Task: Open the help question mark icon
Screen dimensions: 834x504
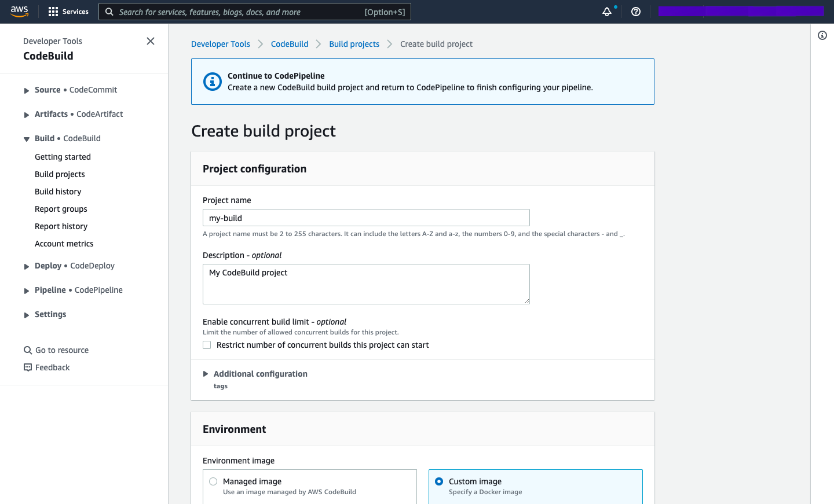Action: (x=636, y=12)
